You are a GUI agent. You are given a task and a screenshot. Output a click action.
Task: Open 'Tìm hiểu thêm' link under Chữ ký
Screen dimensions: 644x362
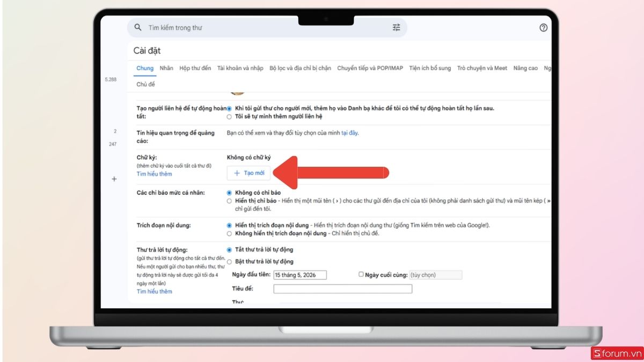[154, 174]
